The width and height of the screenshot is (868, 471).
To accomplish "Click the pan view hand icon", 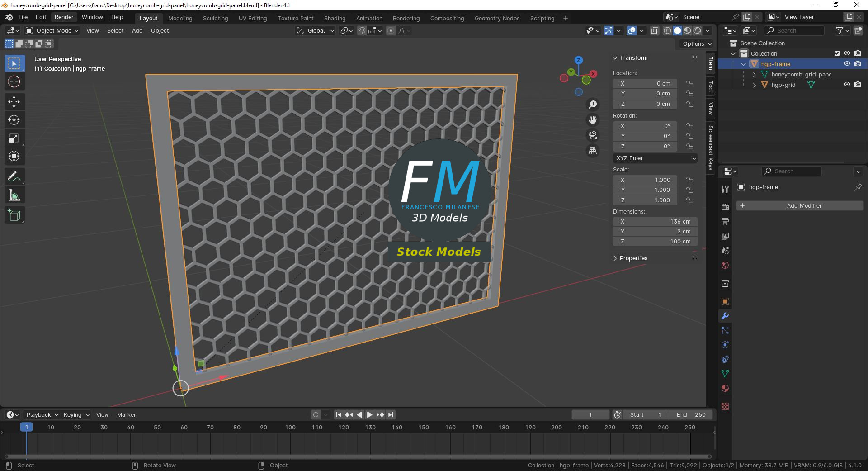I will click(x=593, y=120).
